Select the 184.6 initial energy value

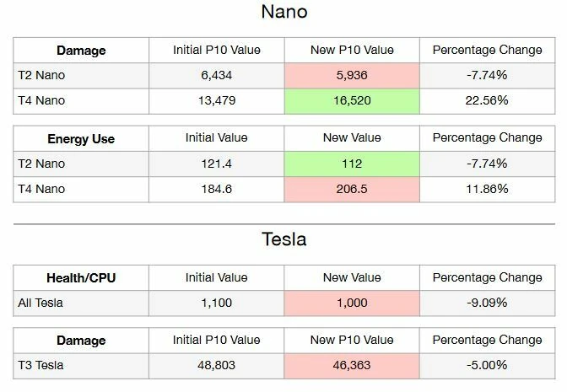pos(217,189)
